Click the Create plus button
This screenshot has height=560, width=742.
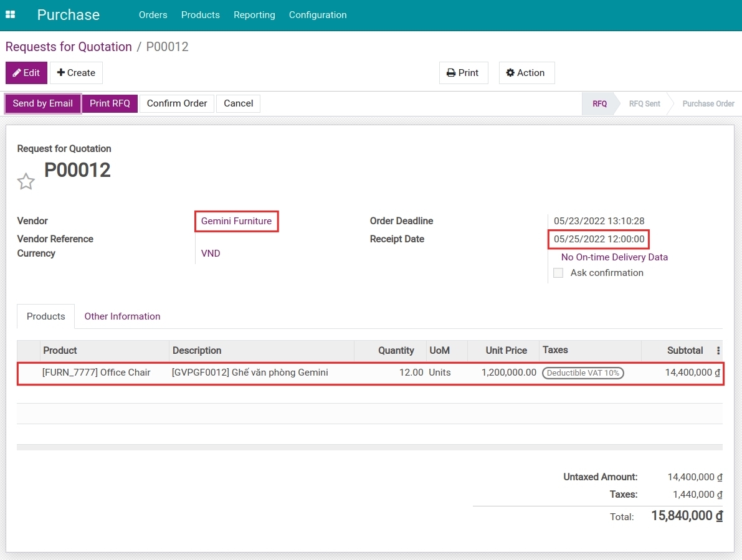pos(76,73)
